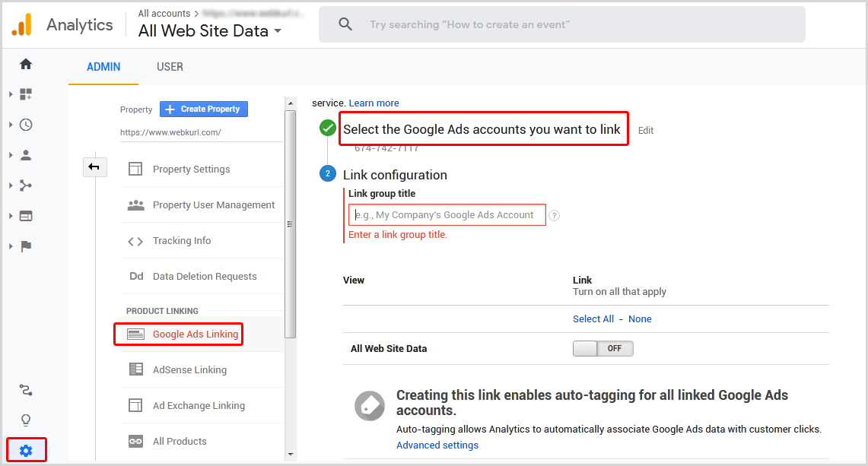Open Property User Management
This screenshot has width=868, height=466.
pyautogui.click(x=214, y=205)
